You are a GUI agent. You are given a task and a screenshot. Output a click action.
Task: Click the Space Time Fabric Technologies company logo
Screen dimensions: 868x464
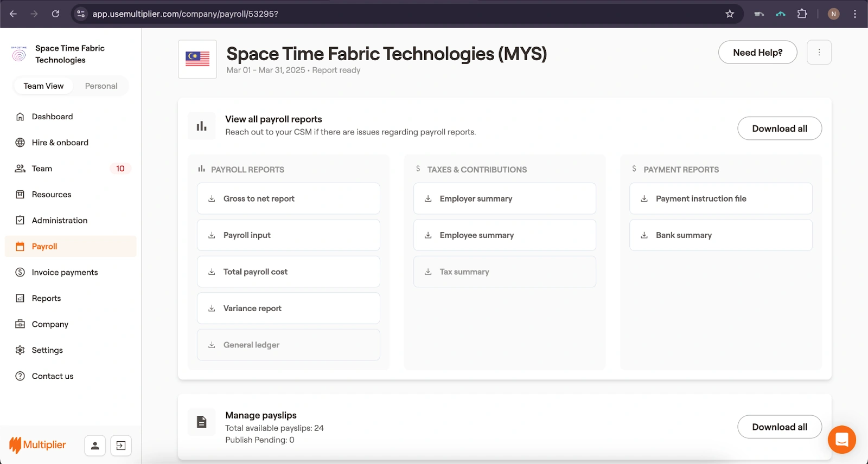pos(19,54)
